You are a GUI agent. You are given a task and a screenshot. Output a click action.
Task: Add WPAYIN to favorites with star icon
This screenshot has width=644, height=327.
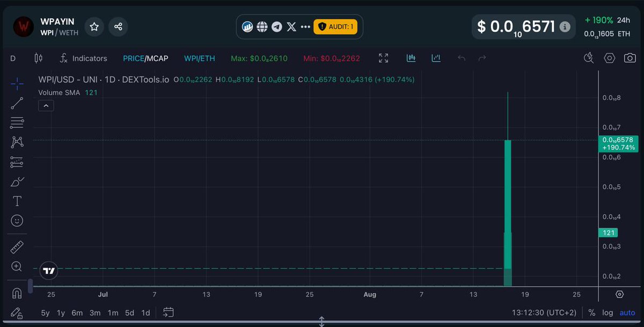coord(94,26)
